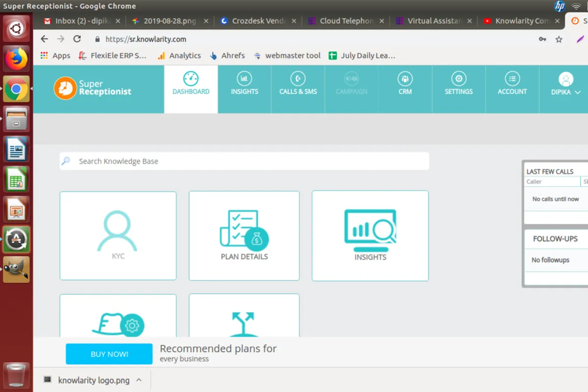
Task: Click the Caller column header
Action: pyautogui.click(x=552, y=181)
